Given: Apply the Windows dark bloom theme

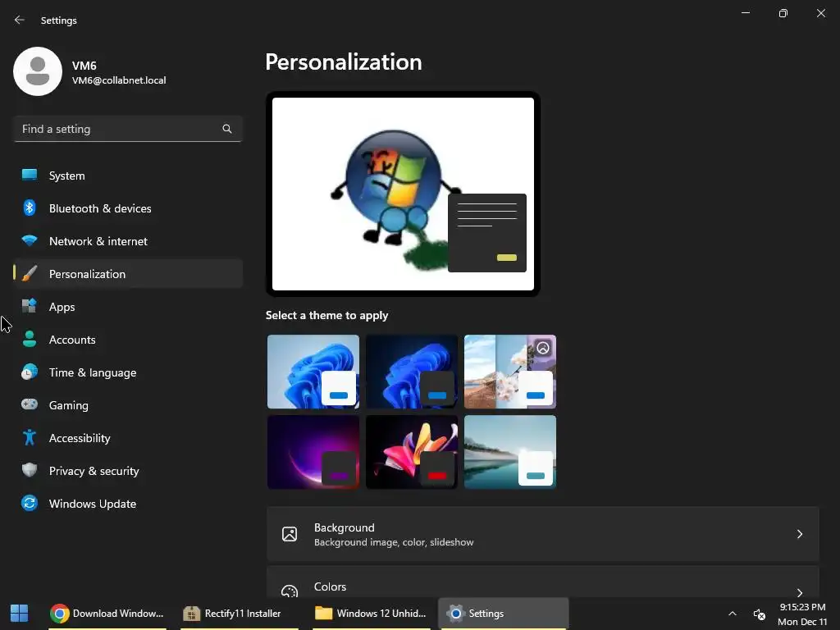Looking at the screenshot, I should [412, 372].
